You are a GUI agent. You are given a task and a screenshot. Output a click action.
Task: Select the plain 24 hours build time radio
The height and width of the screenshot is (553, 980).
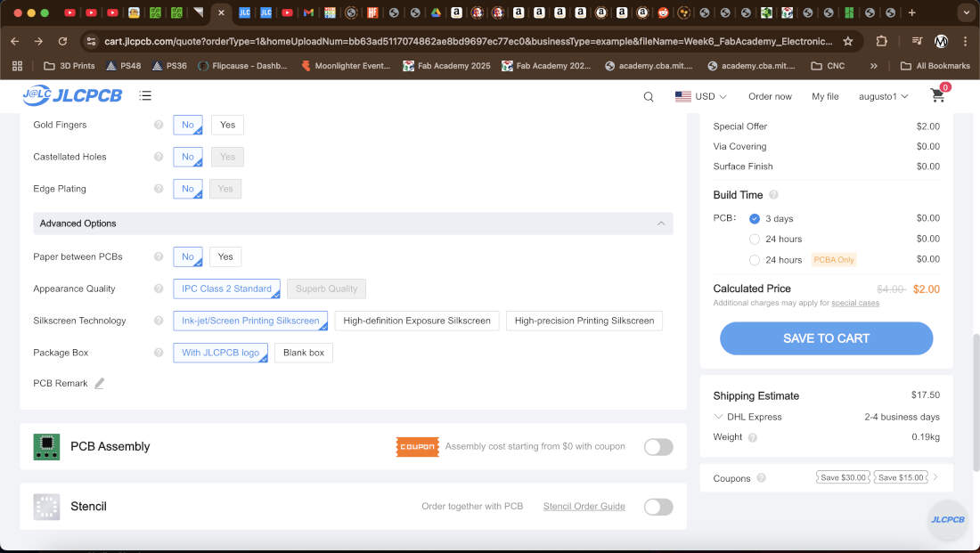pos(755,240)
